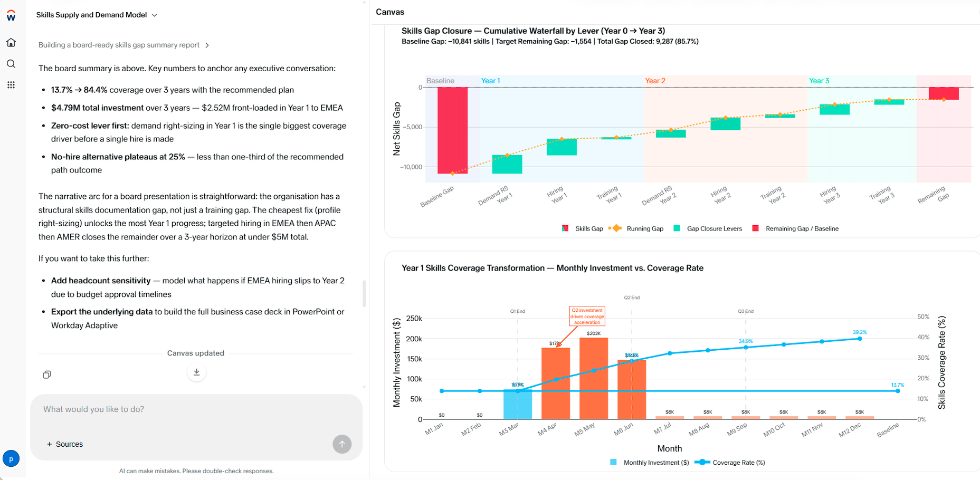
Task: Click the 'Q2 investment drives coverage acceleration' annotation
Action: 587,316
